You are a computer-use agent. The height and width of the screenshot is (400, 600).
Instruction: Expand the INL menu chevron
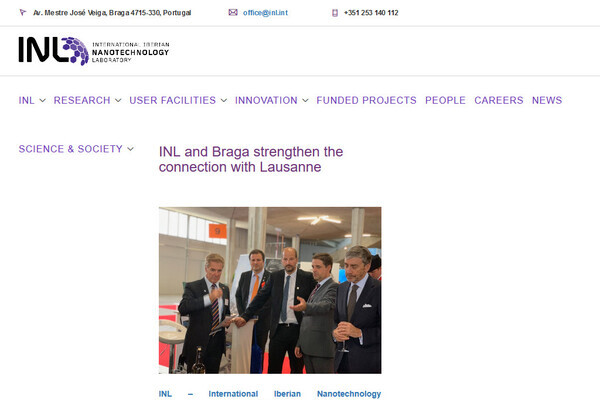[x=42, y=100]
